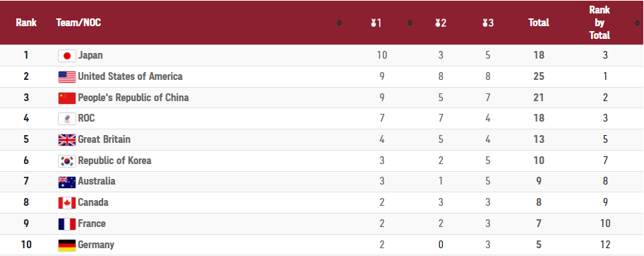
Task: Open the Germany team link
Action: [96, 245]
